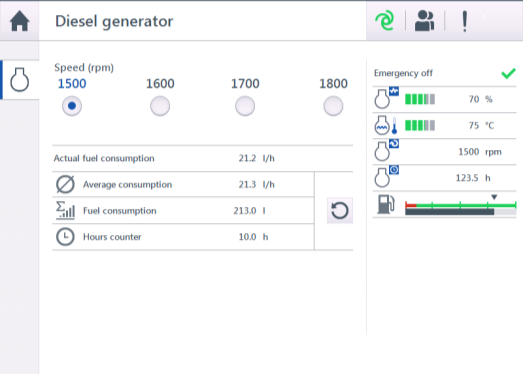This screenshot has height=374, width=524.
Task: Click the engine speed icon beside 1500 rpm
Action: coord(386,150)
